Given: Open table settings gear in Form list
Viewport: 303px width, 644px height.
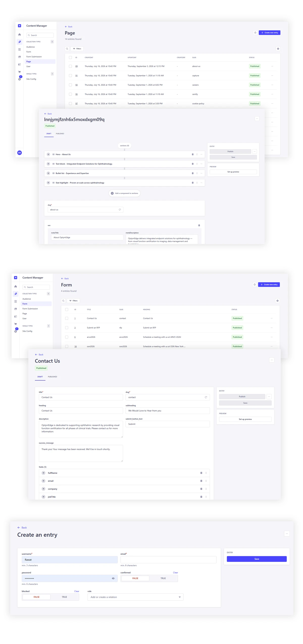Looking at the screenshot, I should tap(277, 301).
